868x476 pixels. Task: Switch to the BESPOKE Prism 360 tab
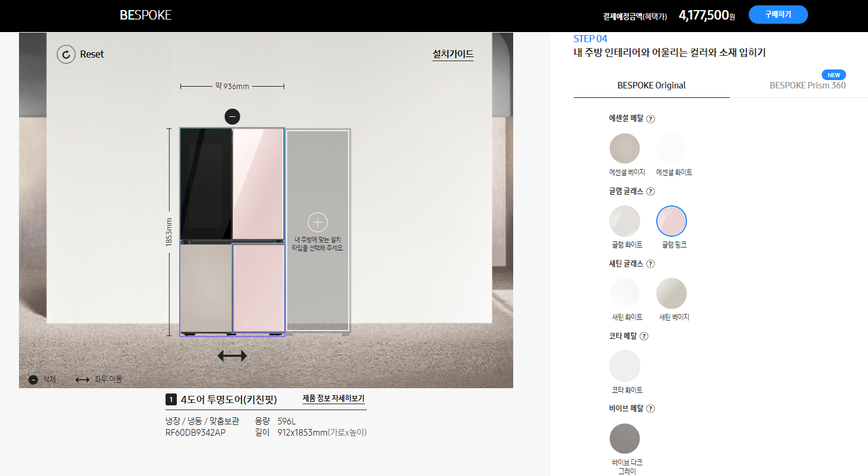pos(807,85)
